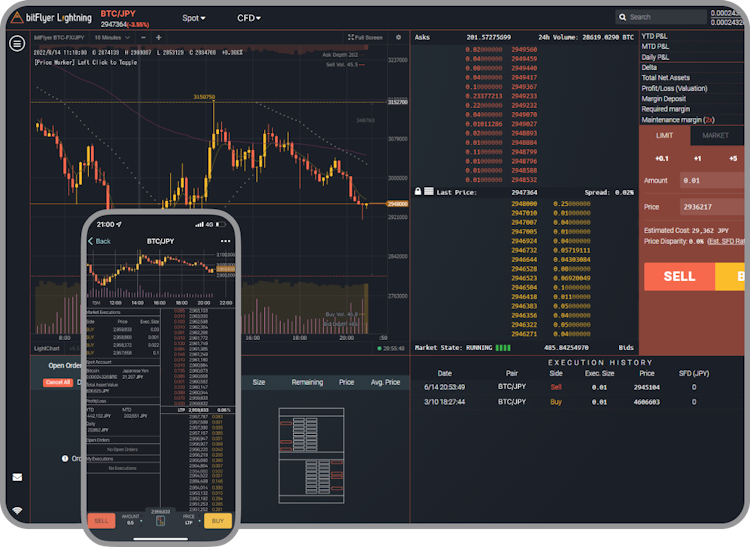Open the hamburger menu in the sidebar
Image resolution: width=750 pixels, height=547 pixels.
tap(16, 43)
